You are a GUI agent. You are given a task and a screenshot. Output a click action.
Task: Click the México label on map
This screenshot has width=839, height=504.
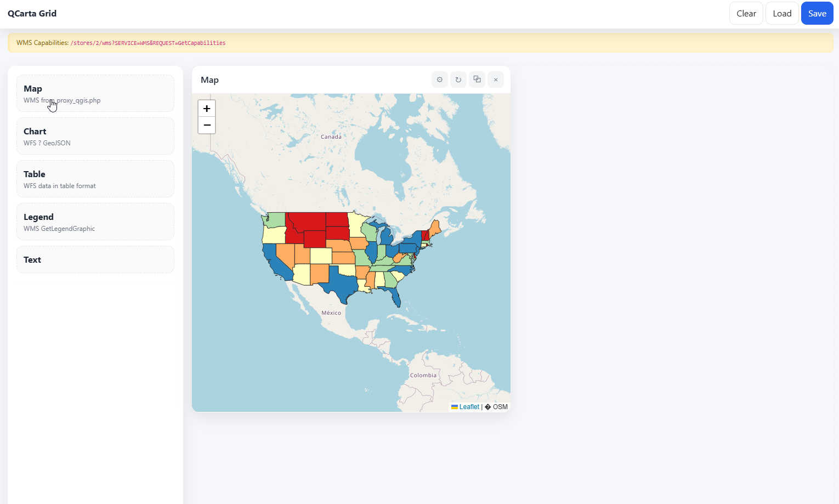[x=331, y=313]
